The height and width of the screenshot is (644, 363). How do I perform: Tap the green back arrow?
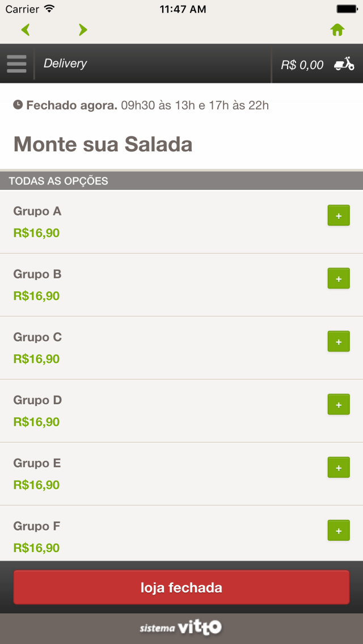pos(26,29)
